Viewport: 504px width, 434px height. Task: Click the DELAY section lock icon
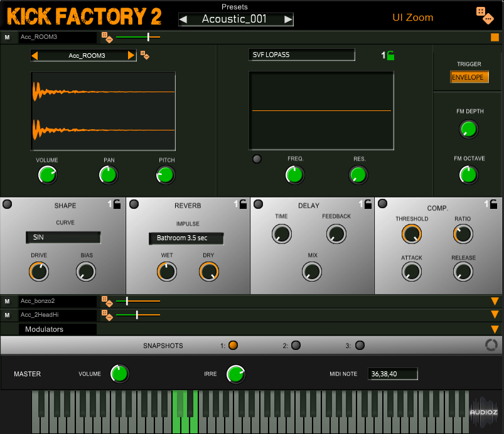[367, 204]
